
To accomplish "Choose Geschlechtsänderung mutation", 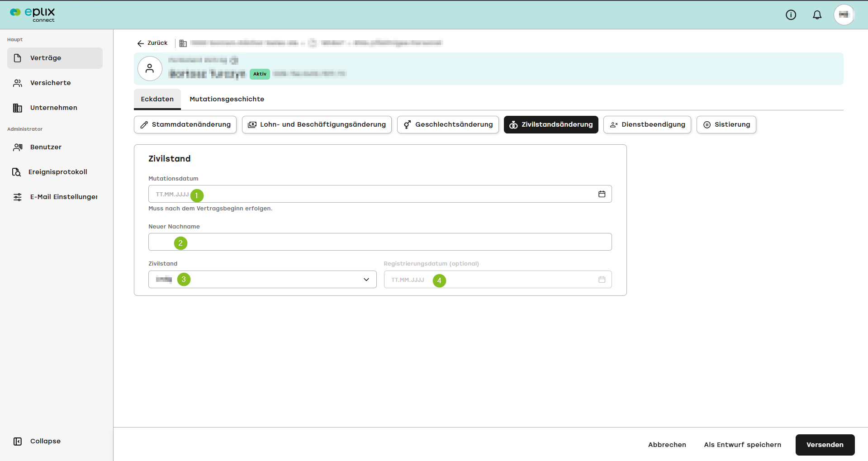I will click(448, 124).
